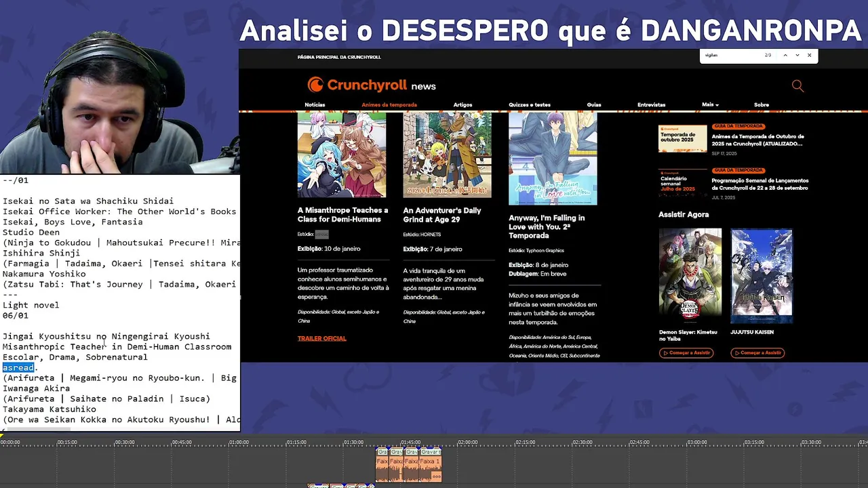Open the Entrevistas menu item
Screen dimensions: 868x488
(x=651, y=105)
